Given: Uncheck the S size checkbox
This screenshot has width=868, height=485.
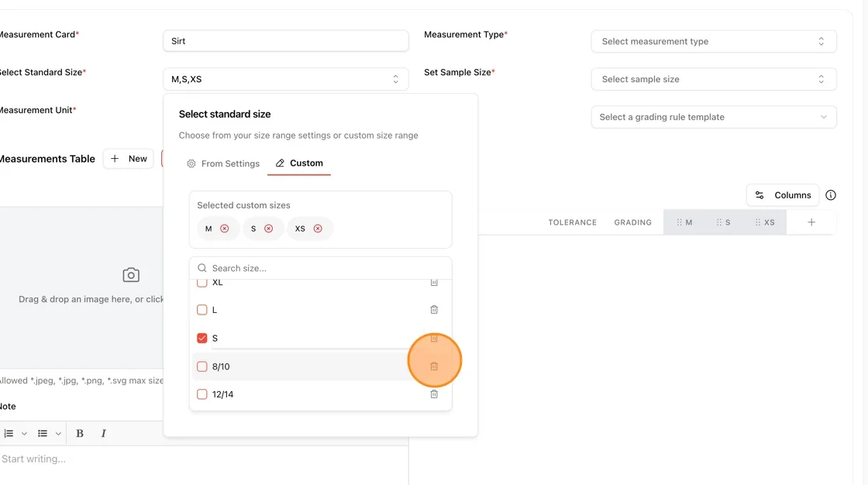Looking at the screenshot, I should 202,338.
